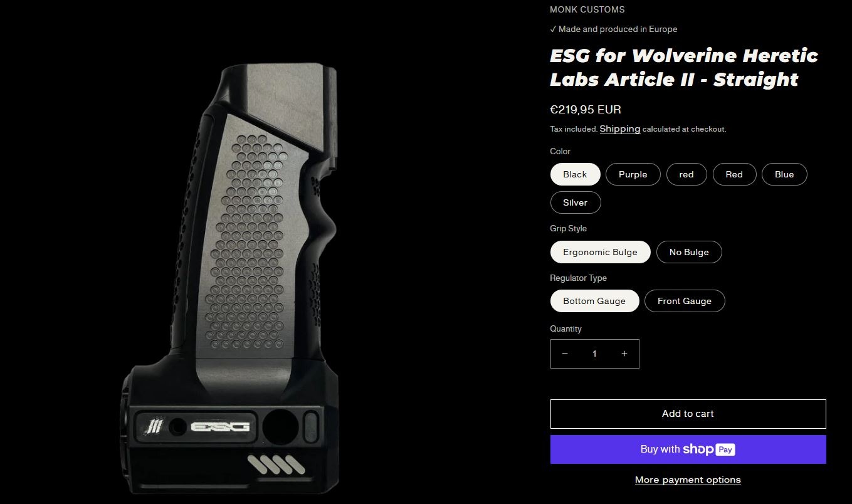852x504 pixels.
Task: Click the ESG logo on grip base
Action: click(x=220, y=427)
